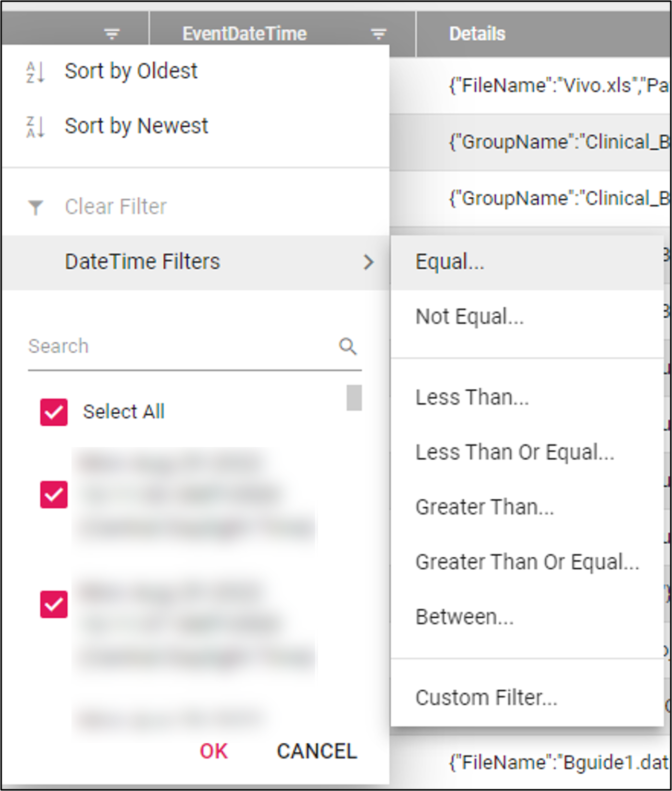Screen dimensions: 672x791
Task: Toggle the Select All checkbox
Action: coord(53,412)
